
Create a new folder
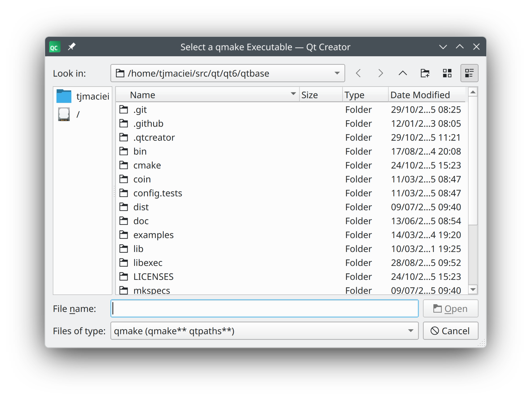coord(425,73)
